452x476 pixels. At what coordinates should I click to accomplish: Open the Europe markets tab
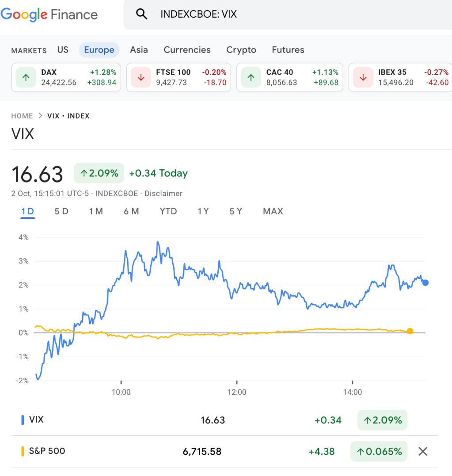(x=99, y=50)
